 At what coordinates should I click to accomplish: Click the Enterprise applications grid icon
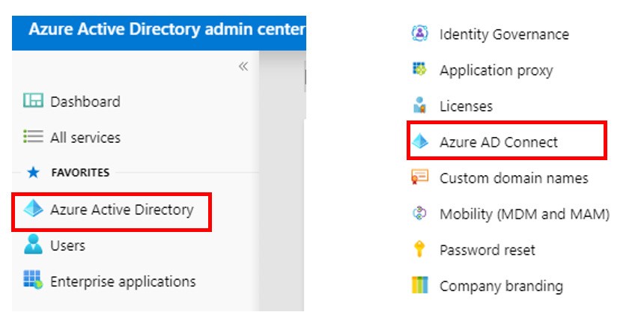33,279
